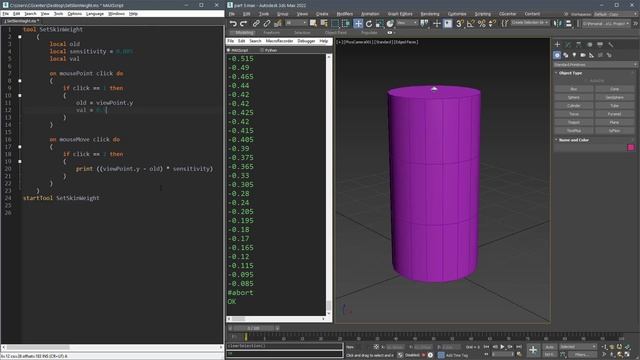The image size is (640, 360).
Task: Open the Create tab plus icon
Action: pyautogui.click(x=557, y=44)
